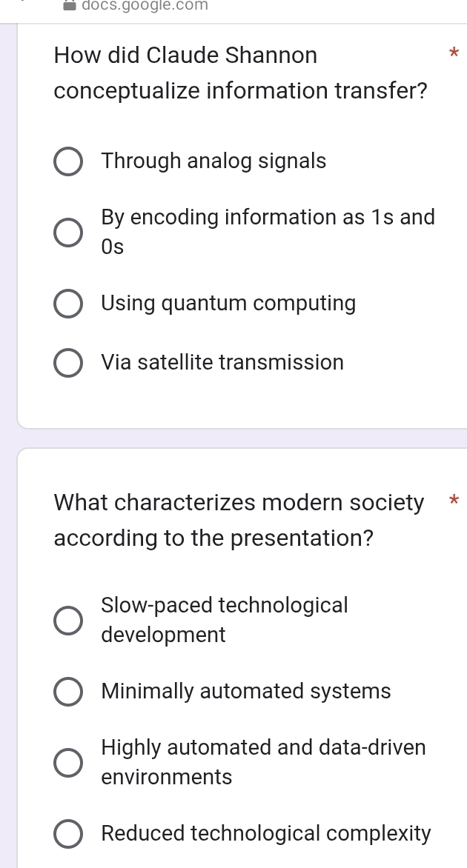This screenshot has width=467, height=868.
Task: Click 'Slow-paced technological development' label text
Action: 224,620
